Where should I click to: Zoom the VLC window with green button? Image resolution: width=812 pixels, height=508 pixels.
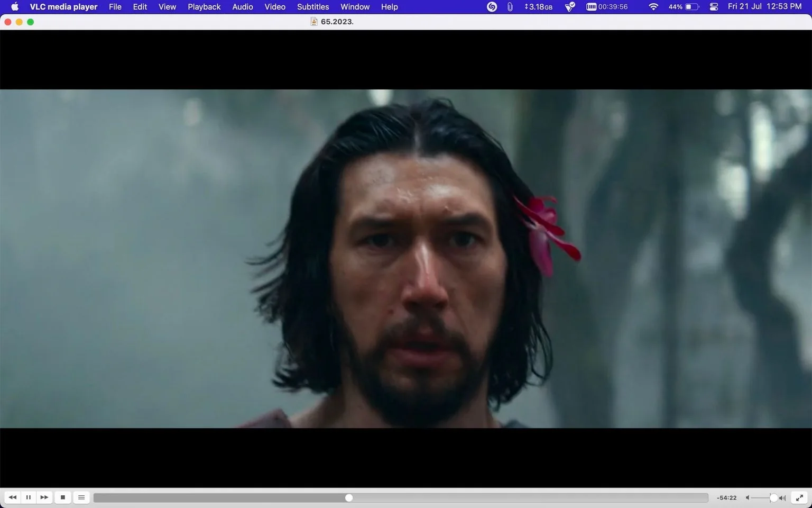click(x=31, y=22)
